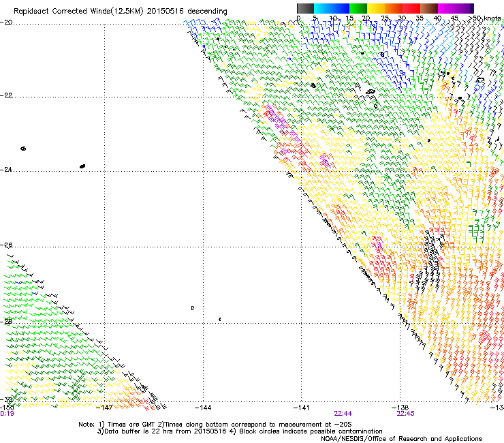Click the '-24' latitude label
This screenshot has height=443, width=504.
(x=6, y=170)
